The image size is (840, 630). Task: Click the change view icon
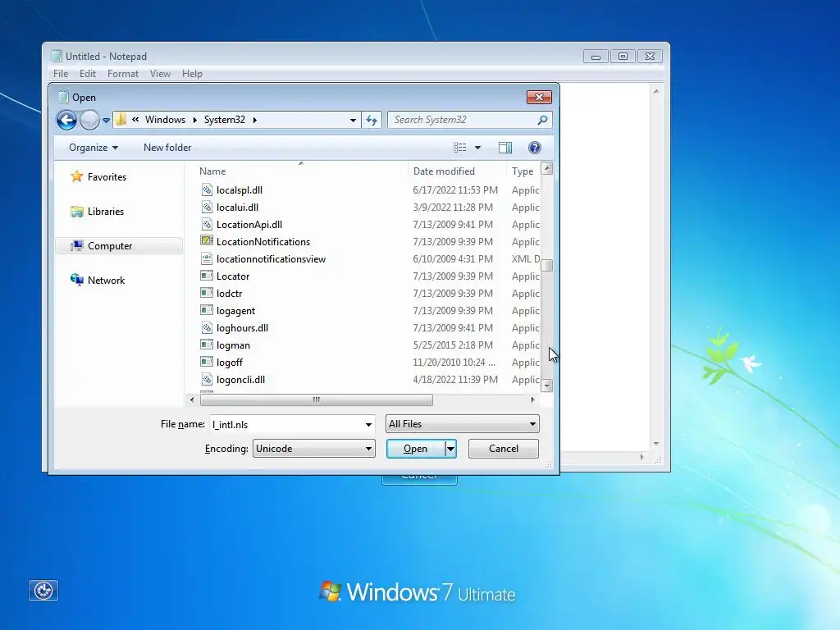(459, 148)
